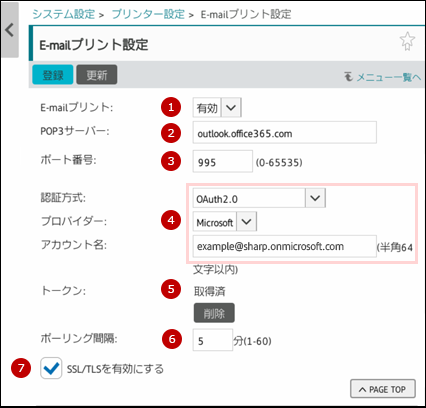The image size is (426, 408).
Task: Open the プロバイダー Microsoft dropdown
Action: point(225,222)
